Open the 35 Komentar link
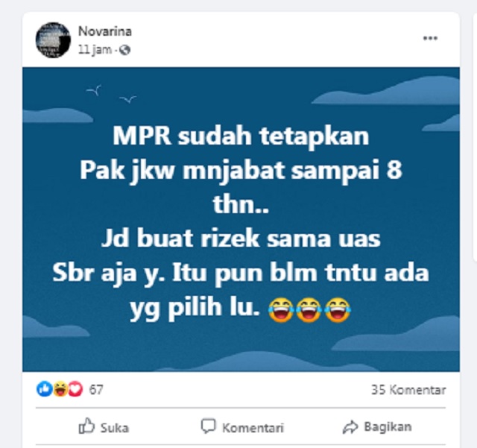The image size is (477, 448). tap(408, 390)
